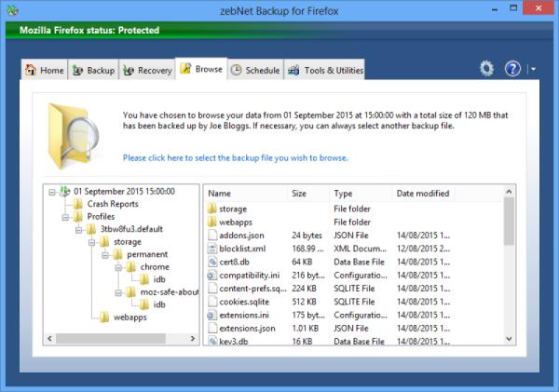This screenshot has width=559, height=392.
Task: Collapse the permanent folder tree node
Action: (x=105, y=254)
